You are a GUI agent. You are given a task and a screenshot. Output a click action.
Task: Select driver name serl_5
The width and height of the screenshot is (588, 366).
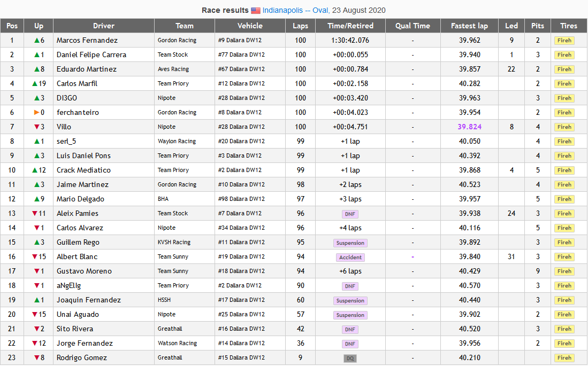point(66,141)
